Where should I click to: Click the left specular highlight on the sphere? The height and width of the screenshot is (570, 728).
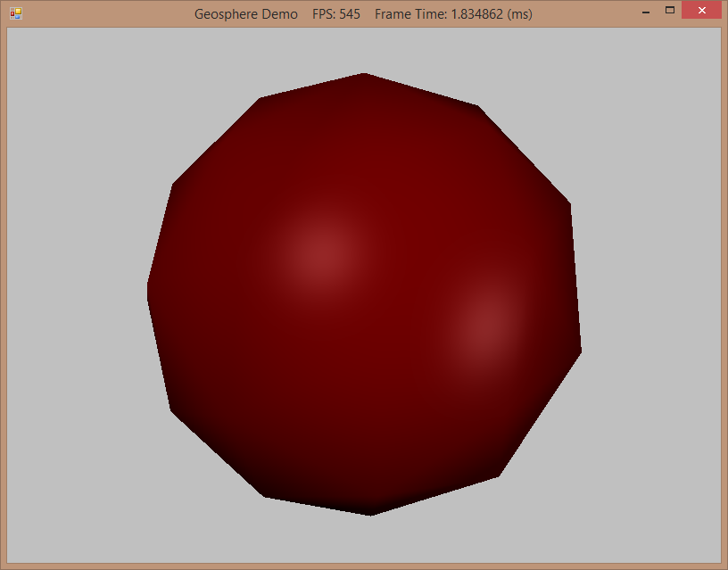319,250
